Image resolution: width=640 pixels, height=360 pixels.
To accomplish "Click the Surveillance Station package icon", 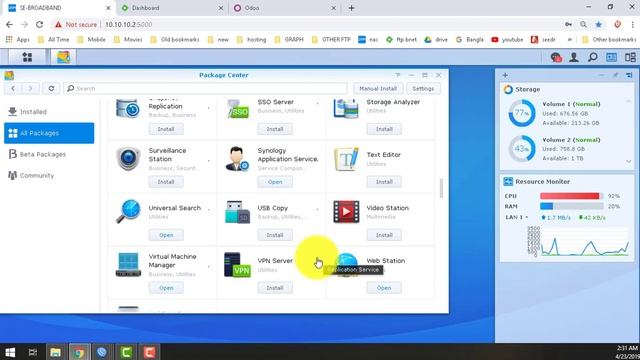I will click(128, 158).
